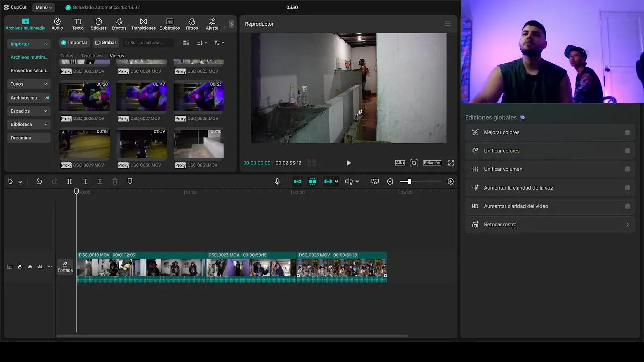Collapse the Importar section

tap(29, 44)
